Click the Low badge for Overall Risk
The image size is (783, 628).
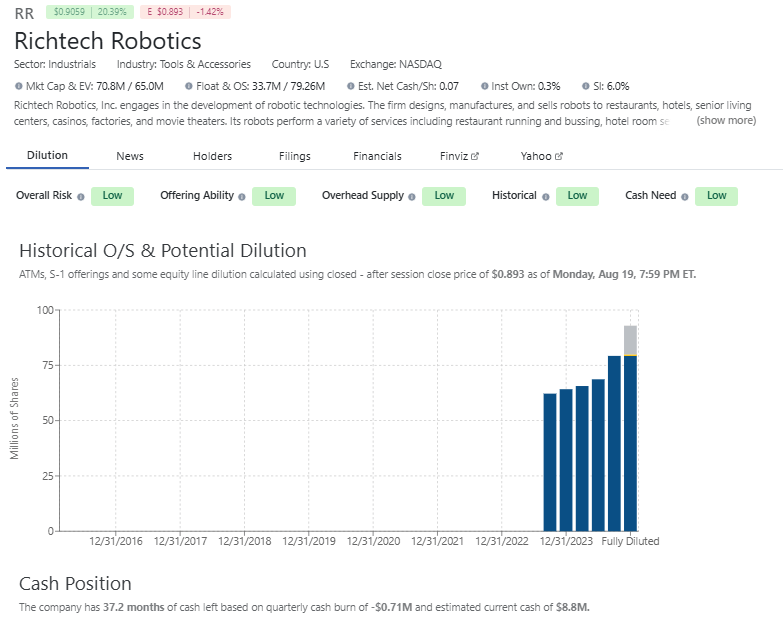click(112, 196)
